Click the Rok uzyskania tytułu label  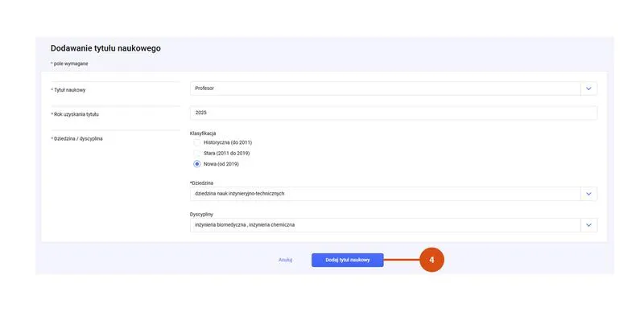(x=76, y=114)
